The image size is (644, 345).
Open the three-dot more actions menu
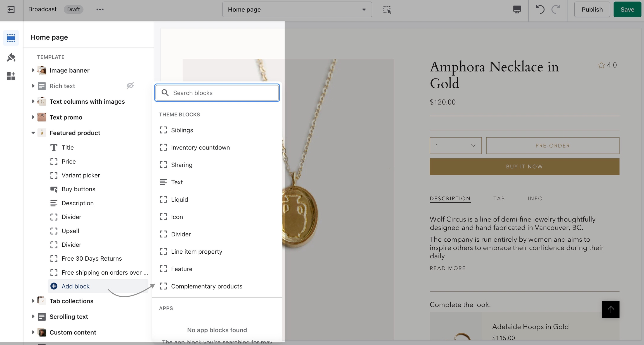click(100, 9)
